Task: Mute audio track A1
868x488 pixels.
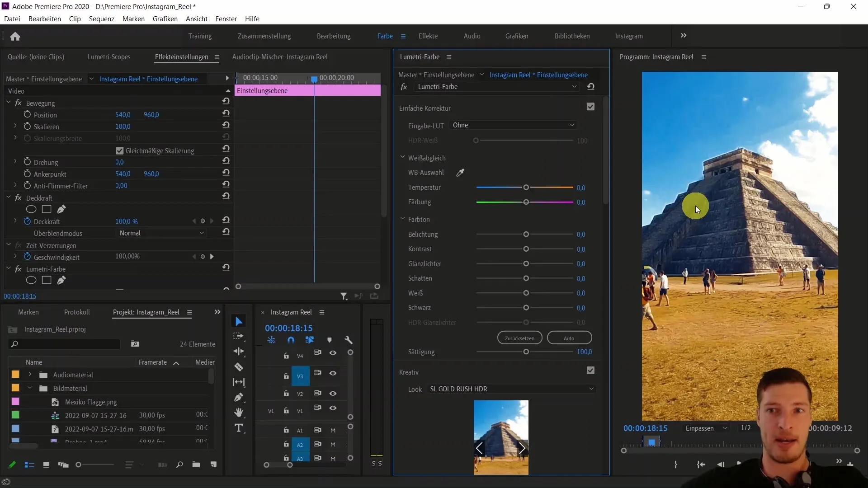Action: [x=333, y=431]
